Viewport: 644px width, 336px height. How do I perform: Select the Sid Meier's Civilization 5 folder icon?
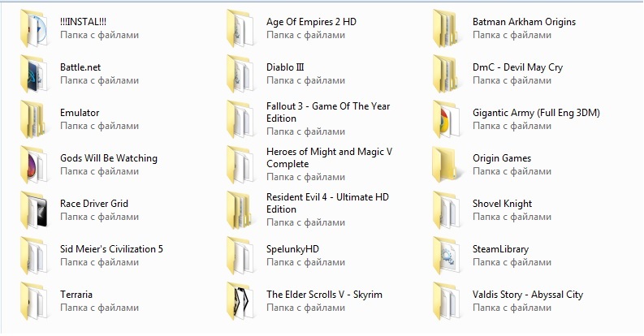(34, 256)
